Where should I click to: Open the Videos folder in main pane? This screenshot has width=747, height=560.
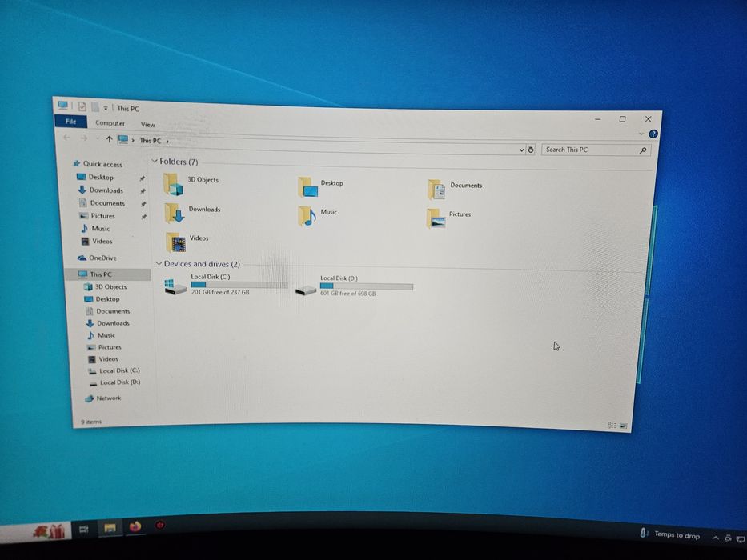click(176, 243)
